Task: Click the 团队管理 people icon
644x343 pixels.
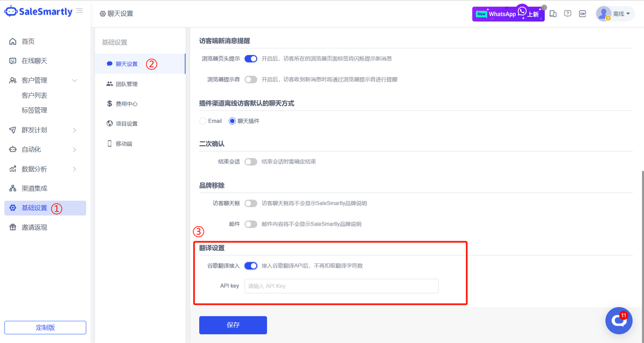Action: point(110,84)
